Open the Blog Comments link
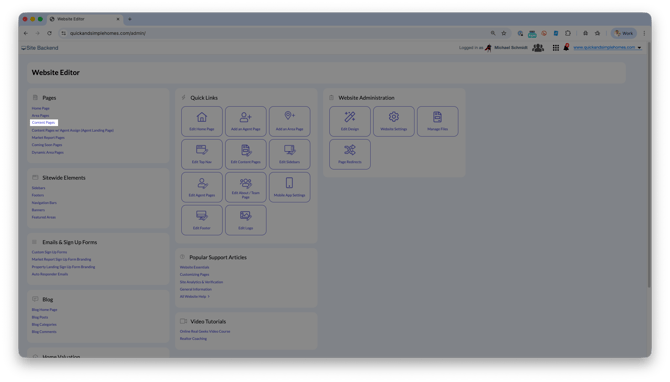The image size is (670, 382). [44, 332]
